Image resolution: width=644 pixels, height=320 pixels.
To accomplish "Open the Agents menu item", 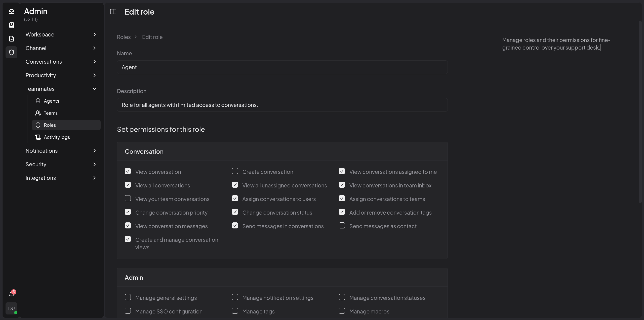I will tap(51, 101).
